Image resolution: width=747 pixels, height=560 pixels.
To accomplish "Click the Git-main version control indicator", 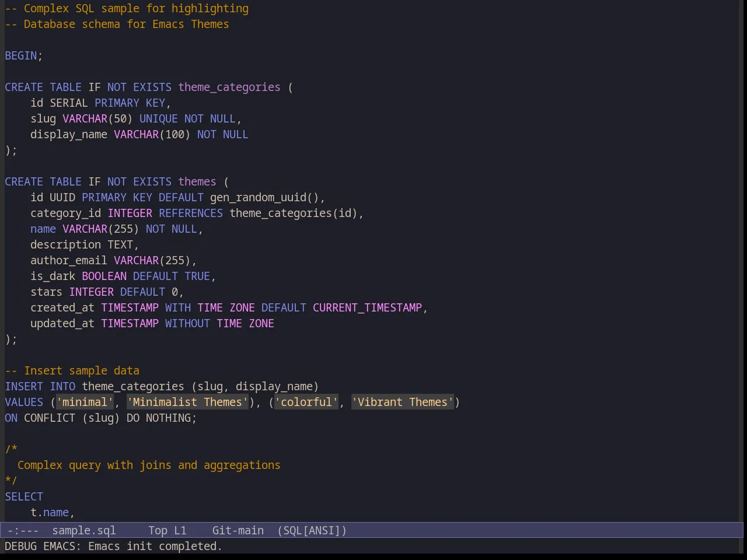I will point(238,530).
